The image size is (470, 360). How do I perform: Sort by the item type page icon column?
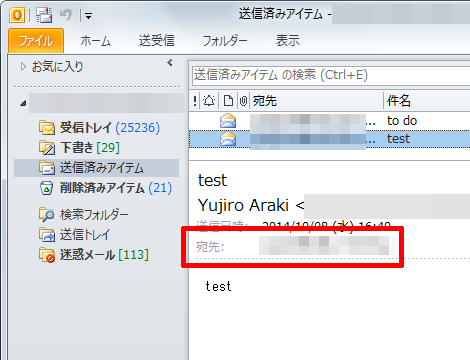point(228,100)
